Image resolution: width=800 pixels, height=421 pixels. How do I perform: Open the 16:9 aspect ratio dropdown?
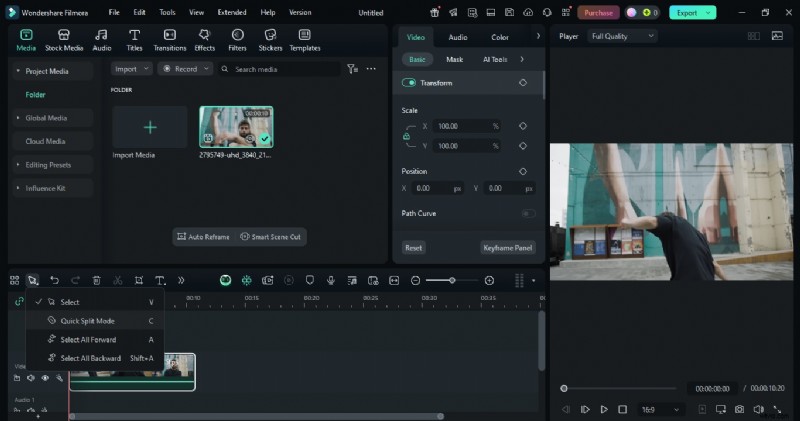[663, 409]
